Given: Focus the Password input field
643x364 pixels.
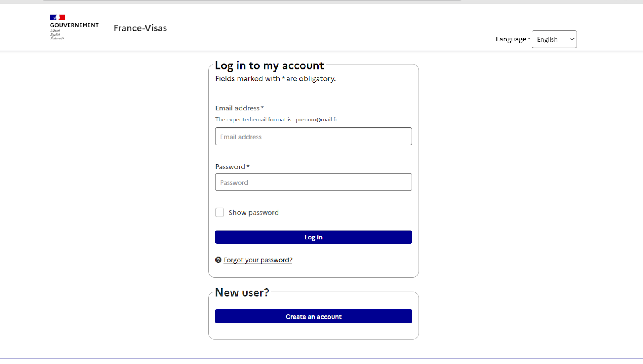Looking at the screenshot, I should pyautogui.click(x=313, y=182).
